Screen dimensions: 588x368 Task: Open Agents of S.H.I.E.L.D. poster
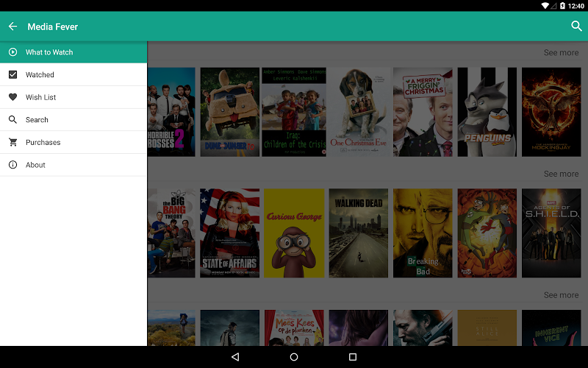coord(551,233)
